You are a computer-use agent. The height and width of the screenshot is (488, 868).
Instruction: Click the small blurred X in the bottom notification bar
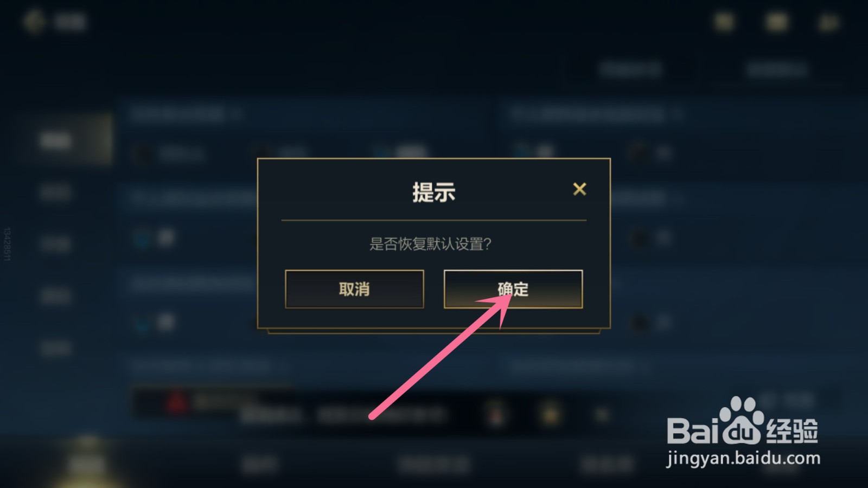[602, 415]
